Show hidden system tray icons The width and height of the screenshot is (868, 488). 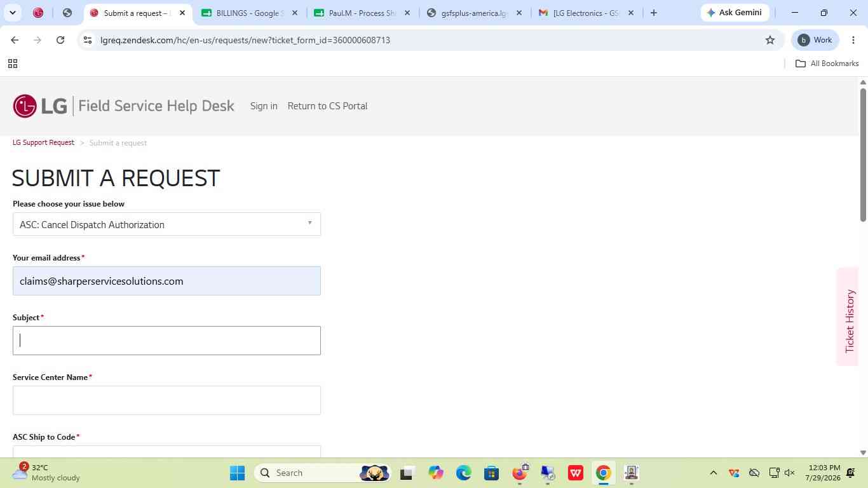(713, 473)
